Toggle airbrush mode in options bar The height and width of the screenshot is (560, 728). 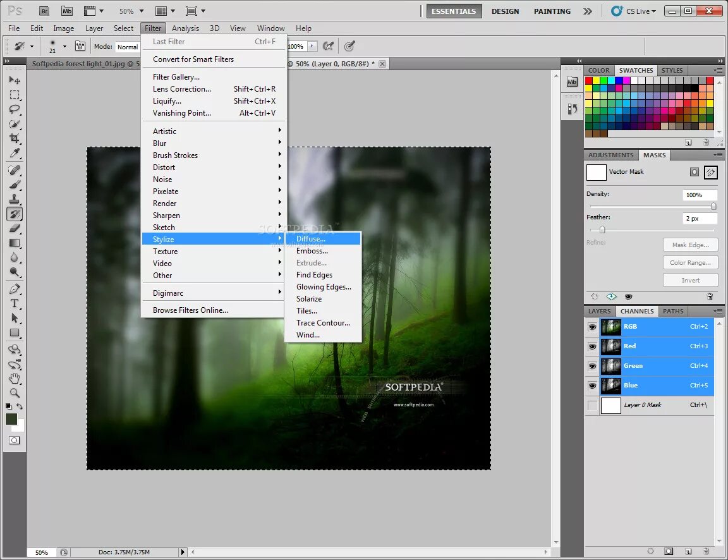(x=328, y=46)
